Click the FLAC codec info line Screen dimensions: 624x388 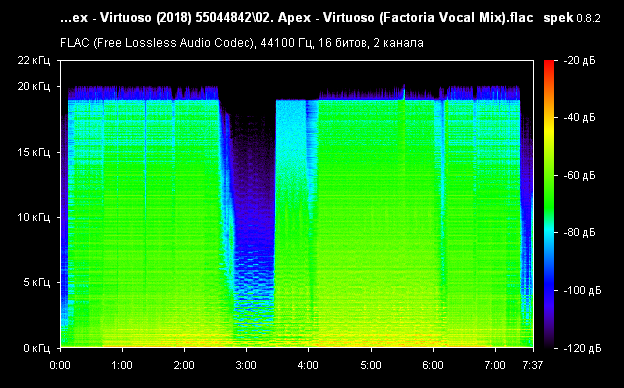click(x=242, y=43)
